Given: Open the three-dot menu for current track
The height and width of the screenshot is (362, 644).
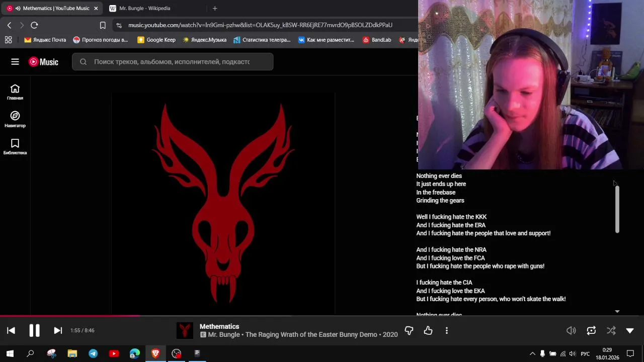Looking at the screenshot, I should [447, 330].
